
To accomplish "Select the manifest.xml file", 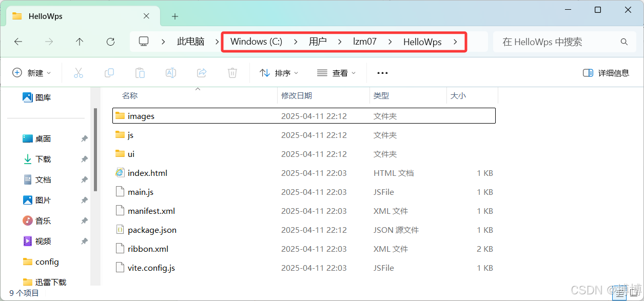I will click(x=304, y=211).
